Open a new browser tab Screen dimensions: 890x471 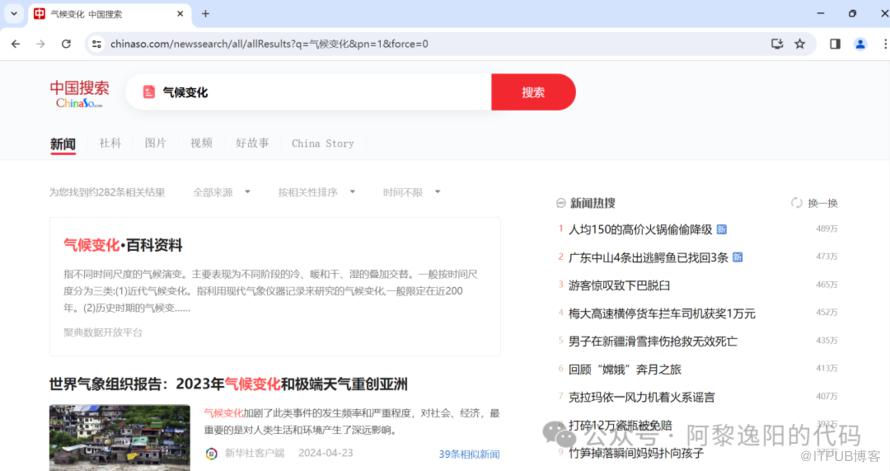pyautogui.click(x=206, y=14)
